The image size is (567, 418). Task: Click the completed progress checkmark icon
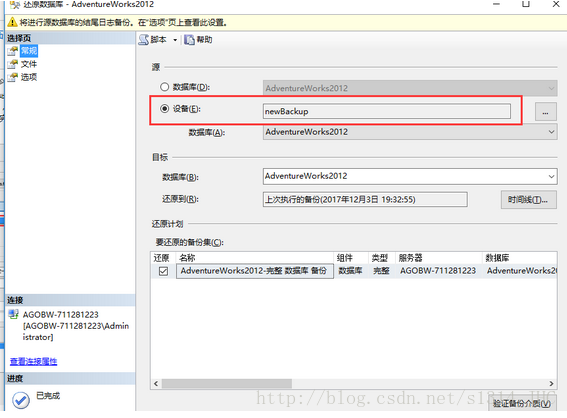[21, 400]
